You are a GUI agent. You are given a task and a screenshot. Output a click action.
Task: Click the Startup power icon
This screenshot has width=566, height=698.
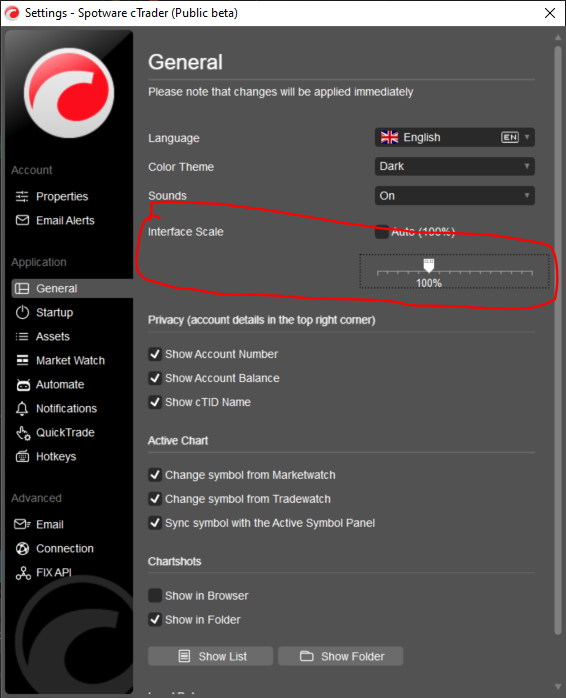click(22, 312)
